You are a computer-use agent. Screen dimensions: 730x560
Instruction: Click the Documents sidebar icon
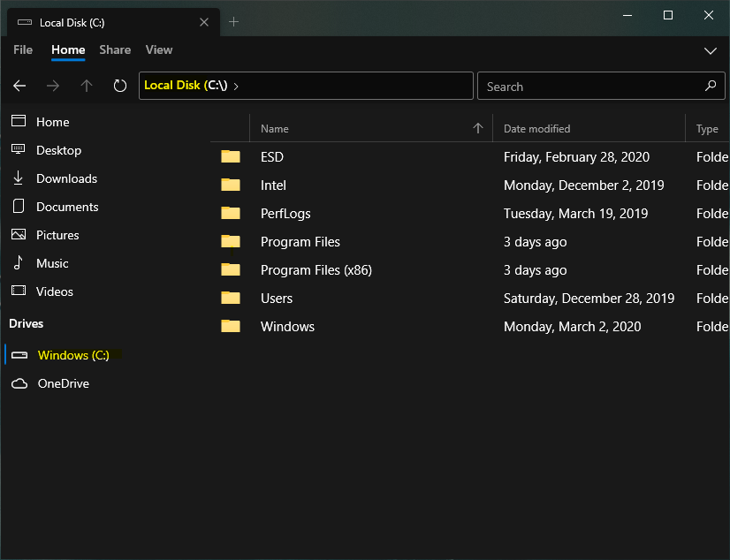[x=19, y=206]
